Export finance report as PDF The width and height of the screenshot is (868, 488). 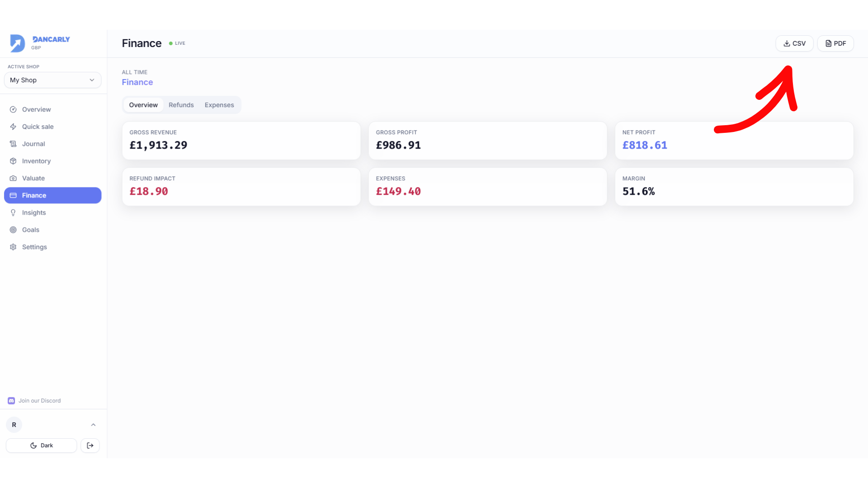[835, 43]
